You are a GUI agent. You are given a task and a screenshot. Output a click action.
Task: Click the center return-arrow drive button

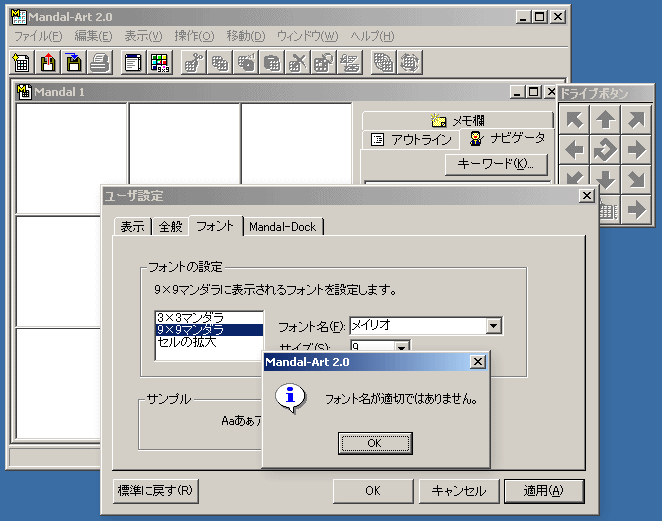(x=605, y=150)
